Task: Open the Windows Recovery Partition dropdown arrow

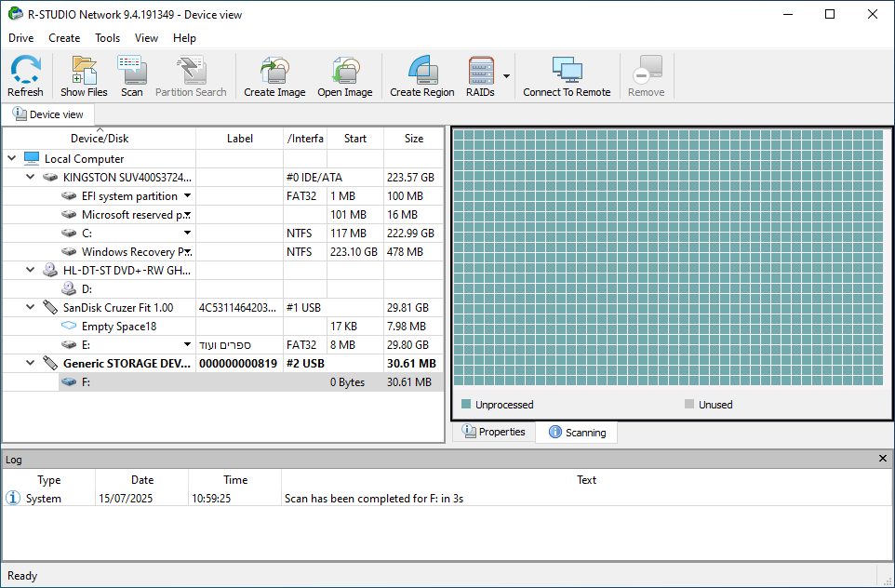Action: tap(187, 252)
